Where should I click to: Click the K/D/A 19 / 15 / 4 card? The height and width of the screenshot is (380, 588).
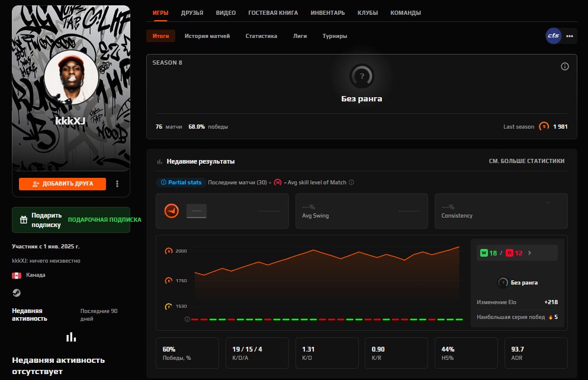257,353
